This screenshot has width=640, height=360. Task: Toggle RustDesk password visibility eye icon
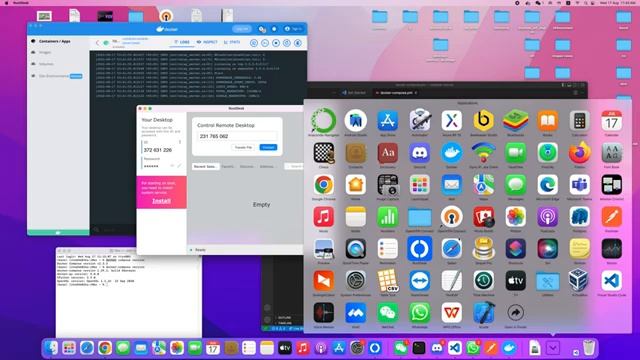pos(172,166)
